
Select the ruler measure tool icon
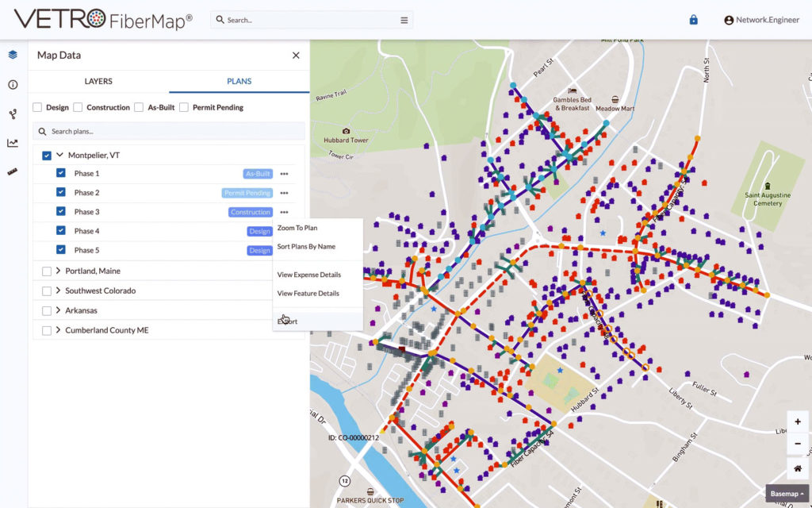point(13,172)
